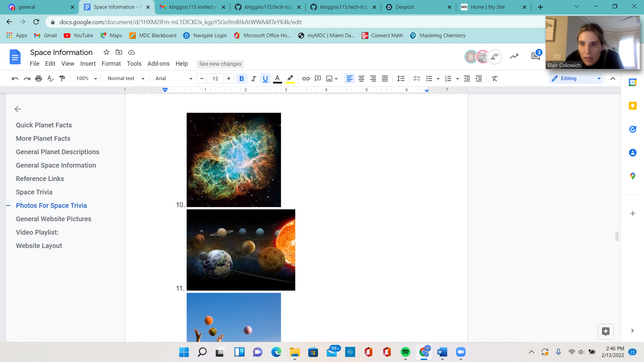Open the highlight color picker

(x=290, y=78)
